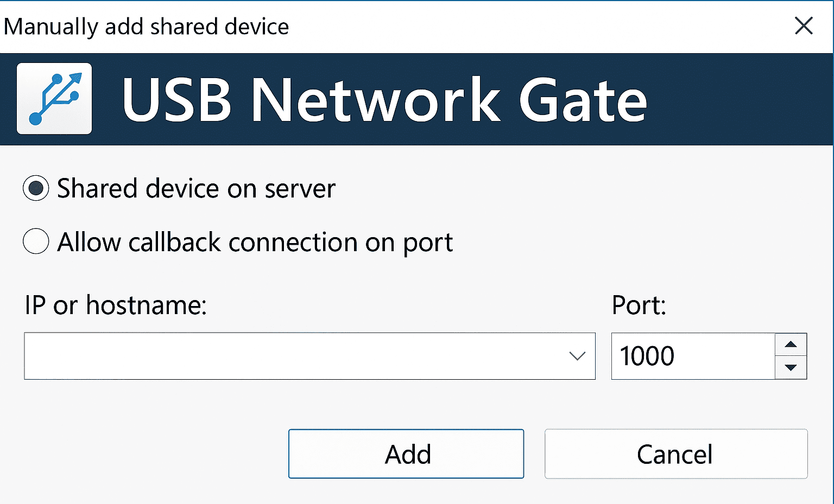The image size is (834, 504).
Task: Enable the "Allow callback connection on port" radio circle
Action: click(36, 241)
